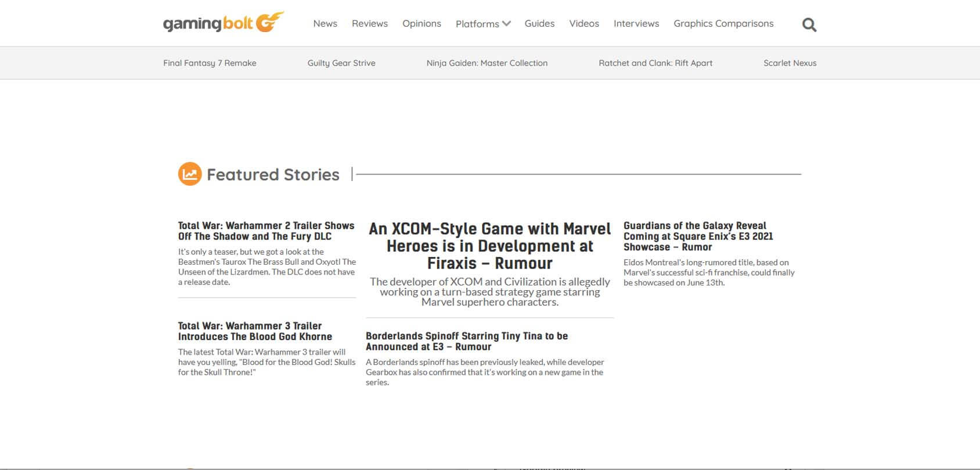This screenshot has width=980, height=470.
Task: Open the News section
Action: click(x=325, y=24)
